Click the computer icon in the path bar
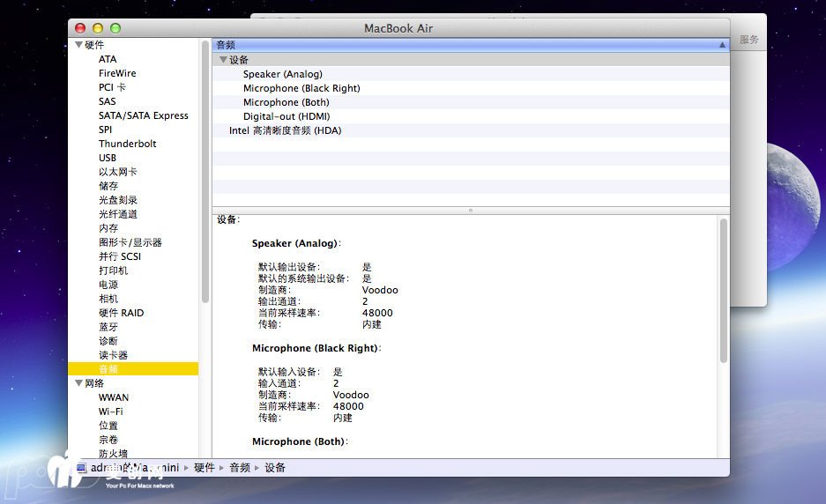826x504 pixels. coord(81,468)
